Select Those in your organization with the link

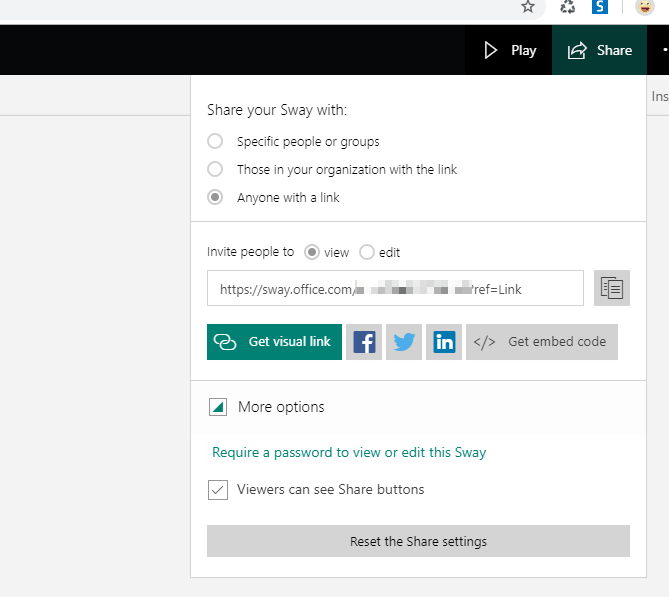(215, 170)
